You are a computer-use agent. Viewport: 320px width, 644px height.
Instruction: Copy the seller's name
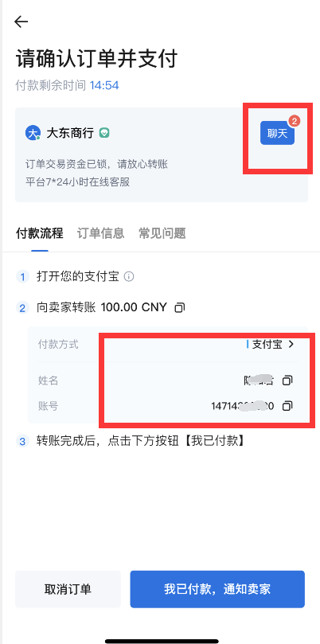point(287,381)
